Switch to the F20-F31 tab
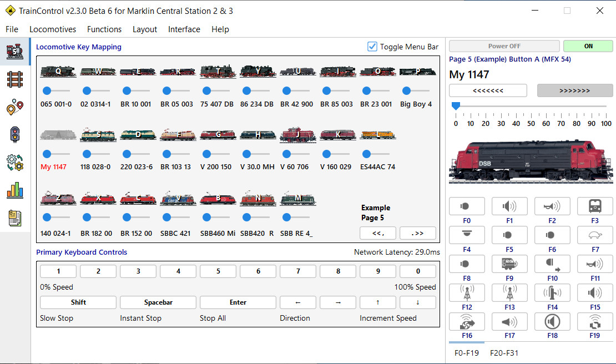Screen dimensions: 616x364 (505, 353)
